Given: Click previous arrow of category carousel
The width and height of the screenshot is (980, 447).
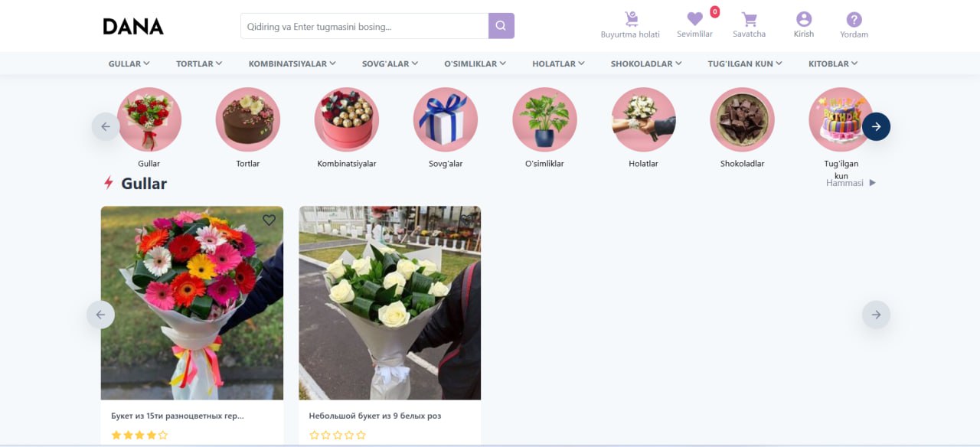Looking at the screenshot, I should 106,126.
